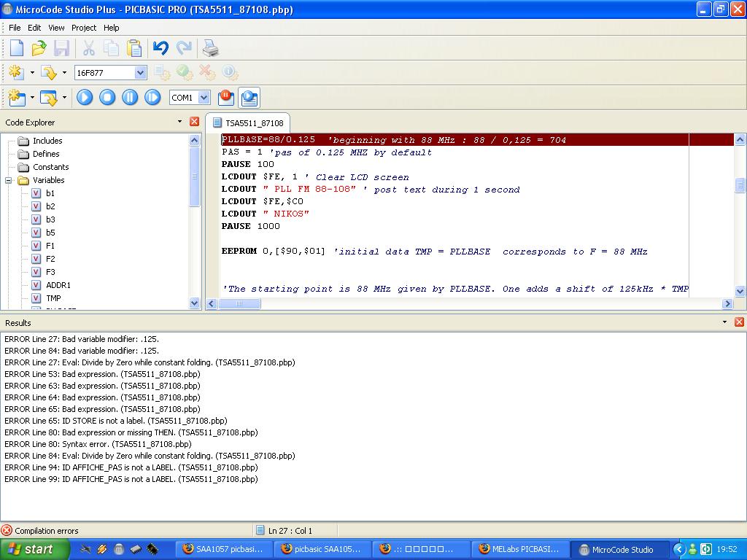Switch to the 'SAA1057 picbasi...' taskbar window
The width and height of the screenshot is (747, 560).
(223, 549)
